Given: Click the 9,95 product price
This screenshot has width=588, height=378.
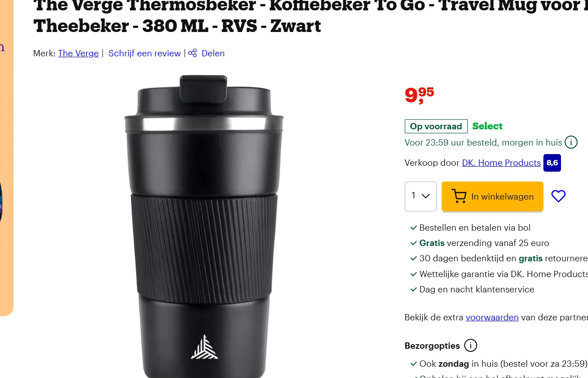Looking at the screenshot, I should [x=419, y=95].
